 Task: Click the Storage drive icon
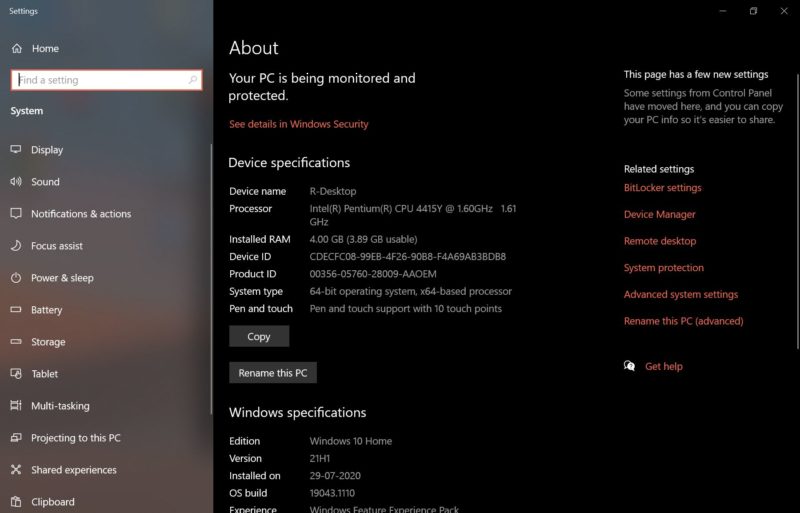click(x=16, y=341)
